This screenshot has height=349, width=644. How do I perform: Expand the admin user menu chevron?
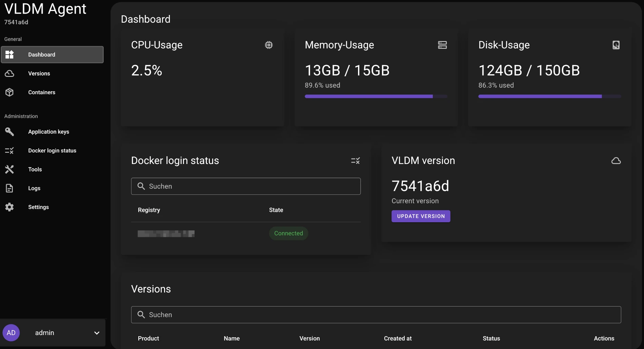click(97, 333)
